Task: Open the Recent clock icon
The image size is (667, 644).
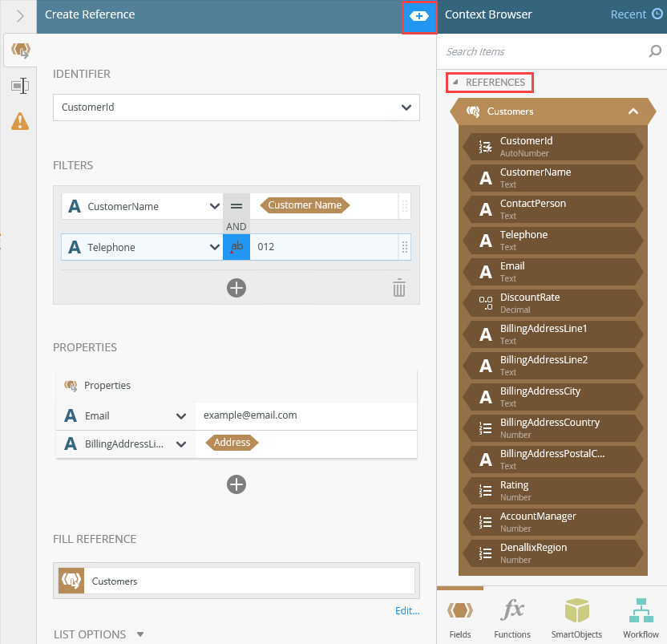Action: pos(657,14)
